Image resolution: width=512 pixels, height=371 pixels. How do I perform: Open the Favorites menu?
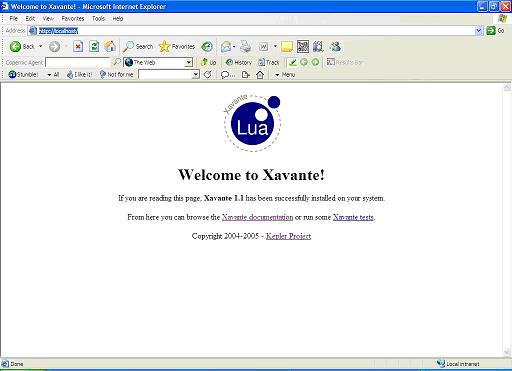click(73, 19)
